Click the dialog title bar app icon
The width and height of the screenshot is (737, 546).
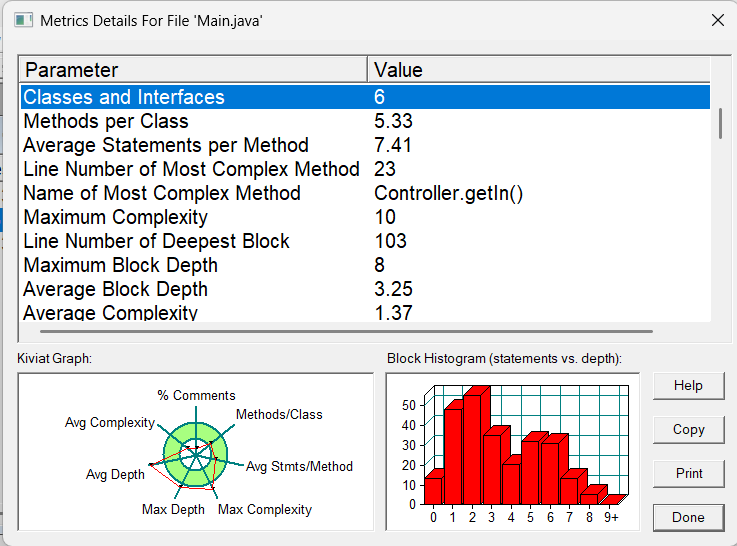click(x=21, y=20)
